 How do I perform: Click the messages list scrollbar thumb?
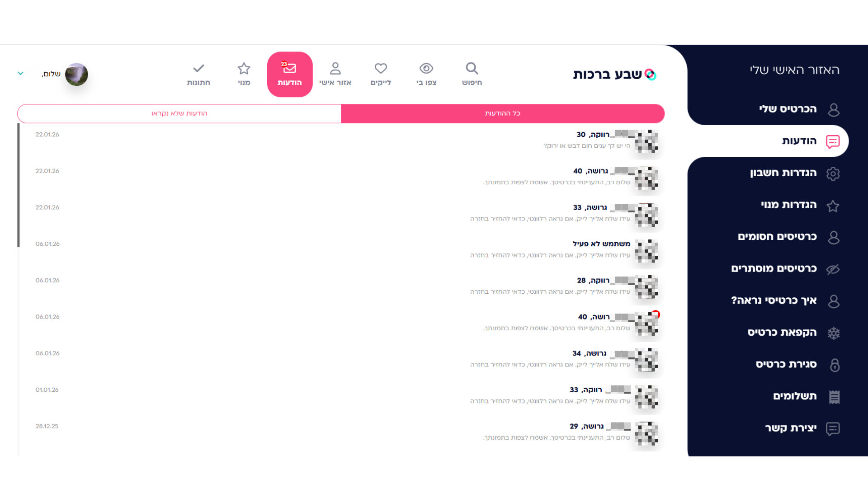[19, 185]
